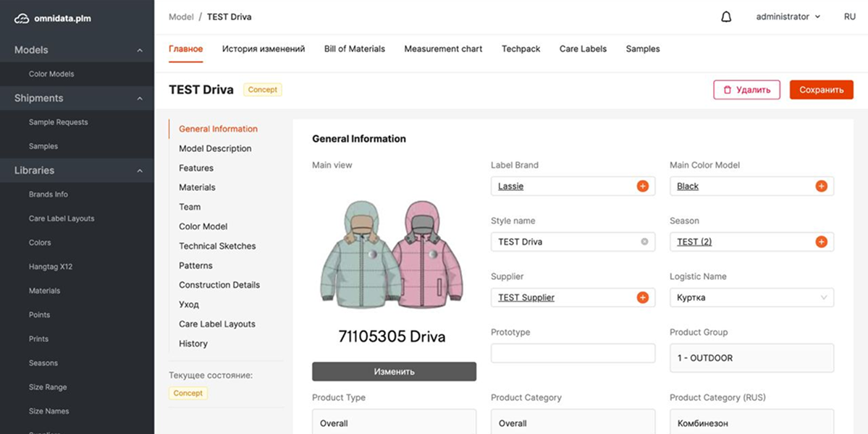The image size is (868, 434).
Task: Click the notification bell icon
Action: pos(726,17)
